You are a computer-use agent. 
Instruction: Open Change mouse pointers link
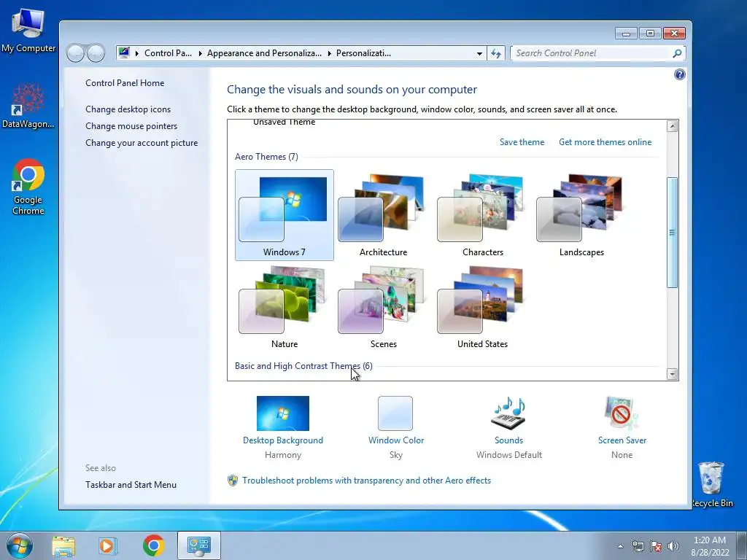pos(131,125)
